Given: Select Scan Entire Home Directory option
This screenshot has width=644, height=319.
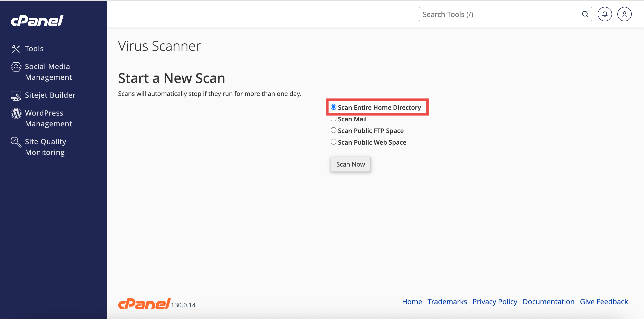Looking at the screenshot, I should click(333, 107).
